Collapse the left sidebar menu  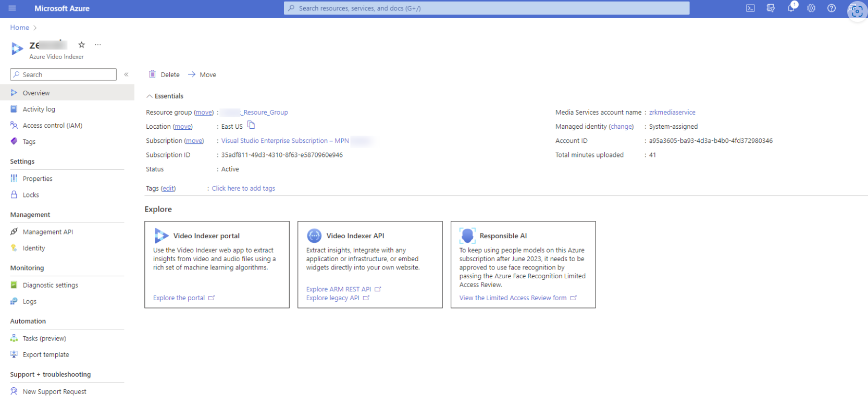[x=126, y=75]
